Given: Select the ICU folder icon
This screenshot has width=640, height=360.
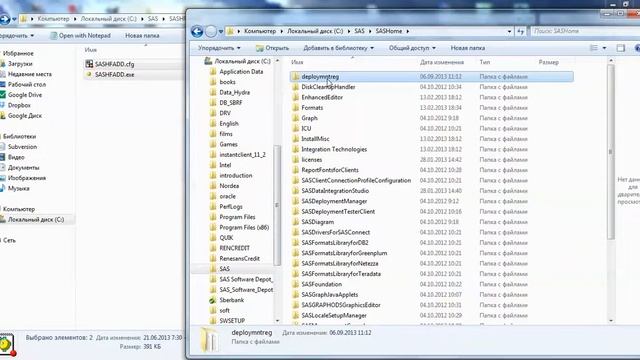Looking at the screenshot, I should 296,128.
